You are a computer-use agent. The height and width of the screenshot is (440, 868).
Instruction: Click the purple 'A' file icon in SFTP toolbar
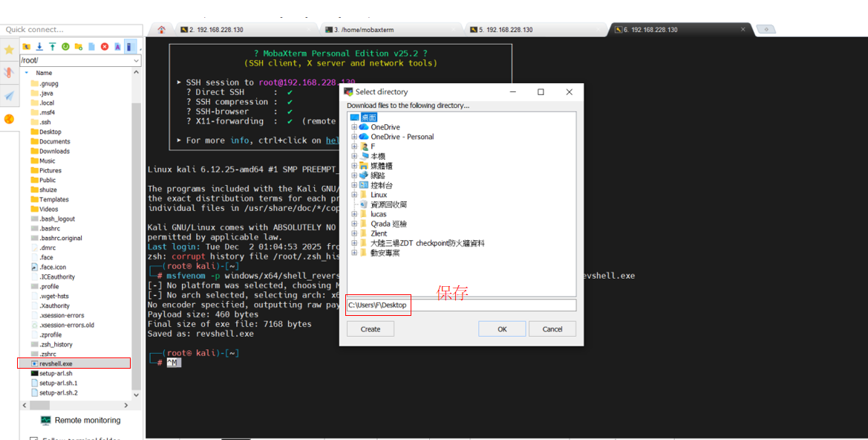pyautogui.click(x=117, y=47)
